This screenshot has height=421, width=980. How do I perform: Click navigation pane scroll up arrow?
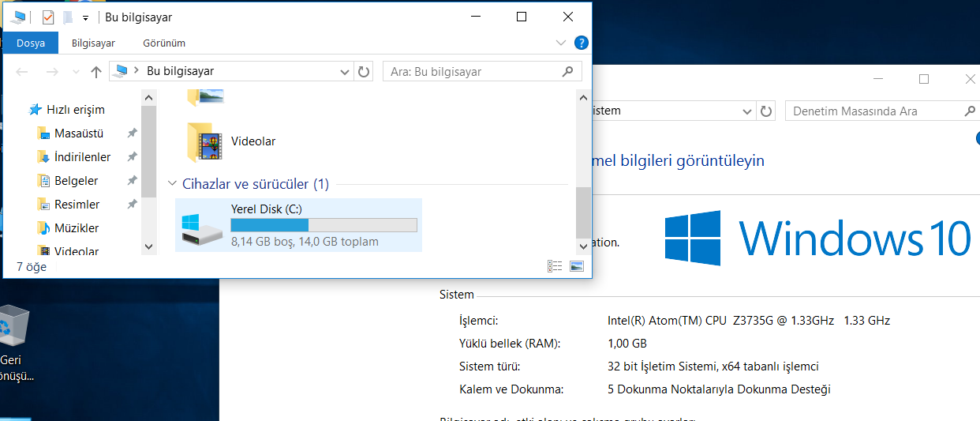click(148, 96)
